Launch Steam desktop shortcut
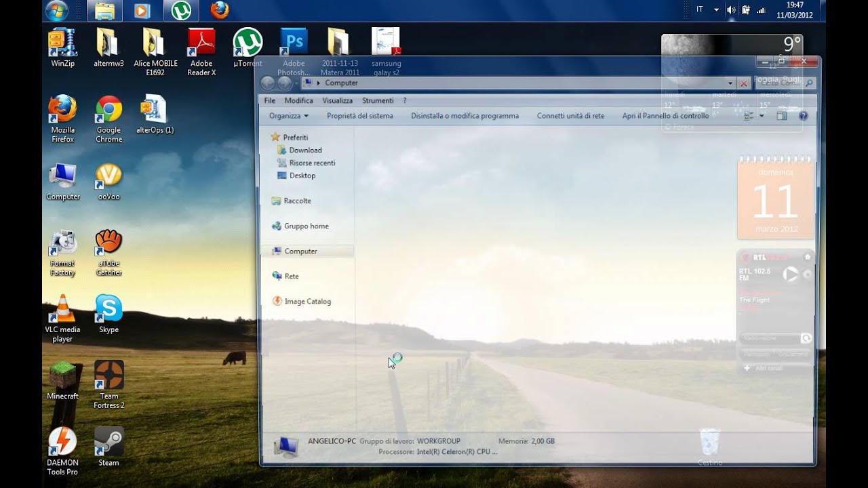 tap(108, 447)
